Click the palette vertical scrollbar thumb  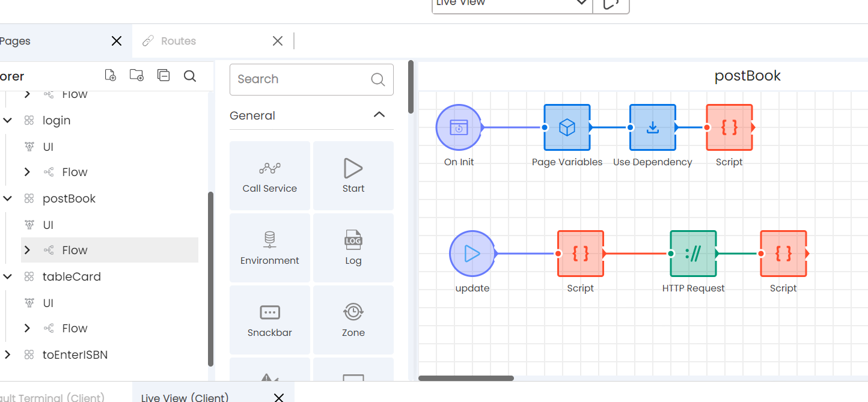[411, 87]
